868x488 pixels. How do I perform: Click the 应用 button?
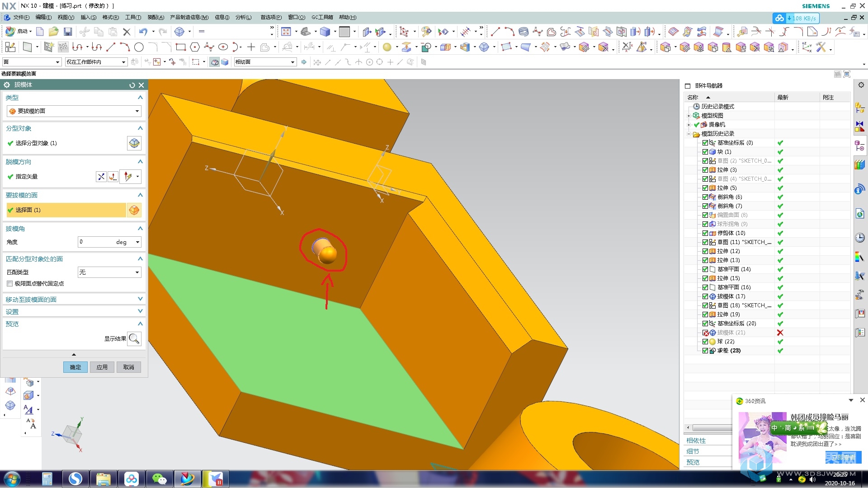(102, 367)
